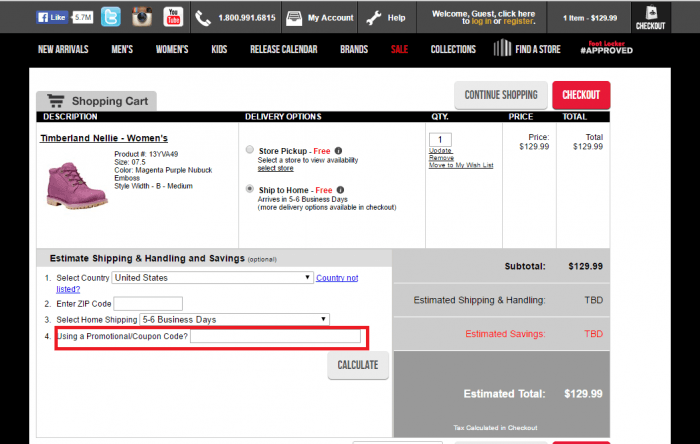Click Move to My Wish List link
The width and height of the screenshot is (700, 444).
[x=461, y=165]
